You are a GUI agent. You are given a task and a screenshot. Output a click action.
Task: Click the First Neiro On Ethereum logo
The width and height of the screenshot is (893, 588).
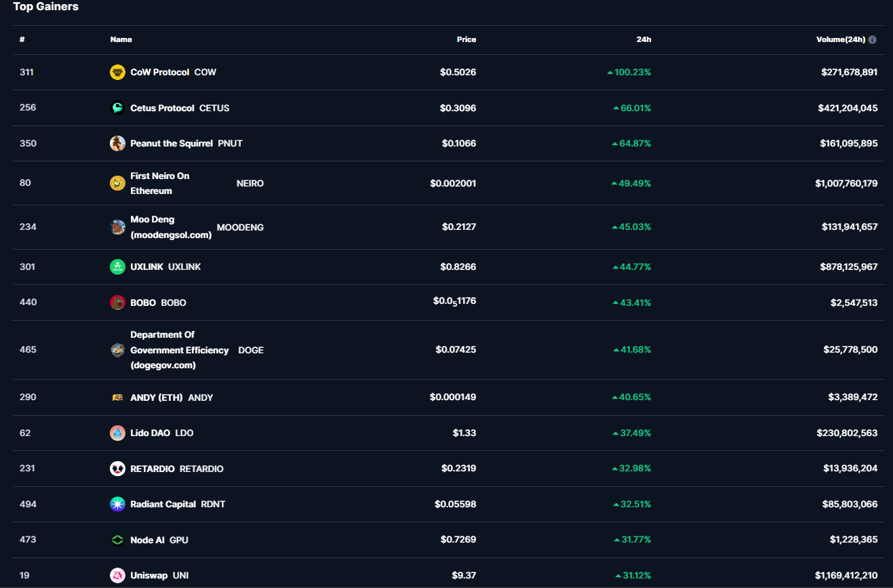pos(117,183)
